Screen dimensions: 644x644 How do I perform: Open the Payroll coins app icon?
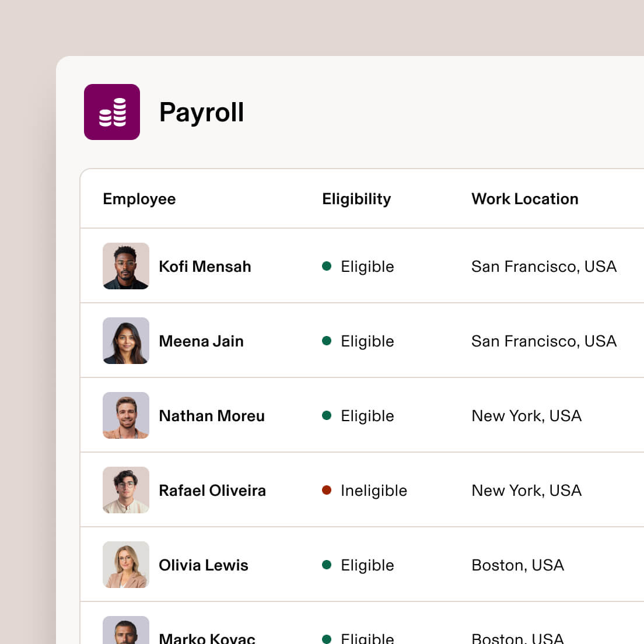click(x=112, y=112)
